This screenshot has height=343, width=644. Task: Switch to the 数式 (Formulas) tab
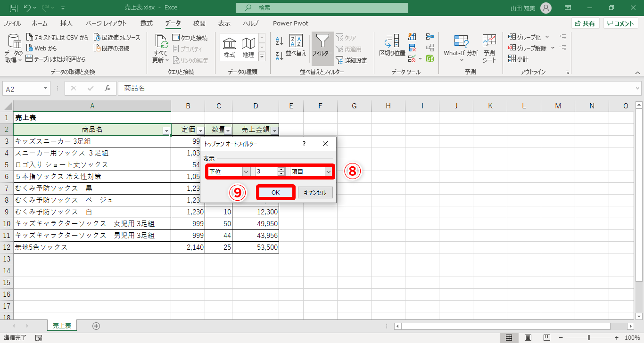pos(147,24)
